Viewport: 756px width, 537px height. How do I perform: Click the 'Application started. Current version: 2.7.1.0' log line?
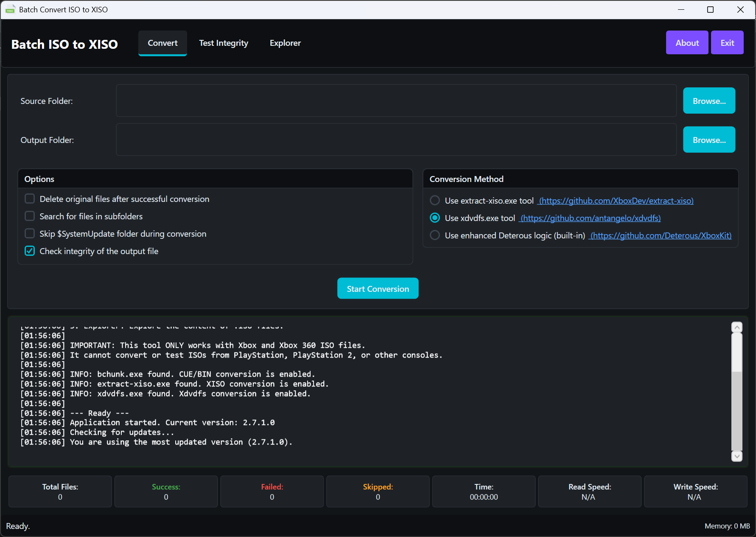tap(147, 422)
